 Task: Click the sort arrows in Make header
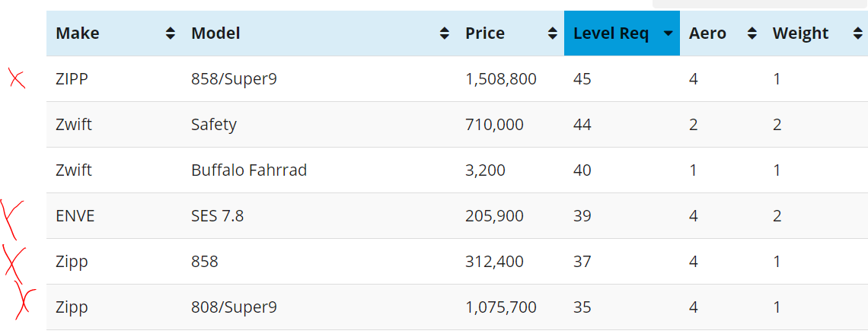click(171, 33)
